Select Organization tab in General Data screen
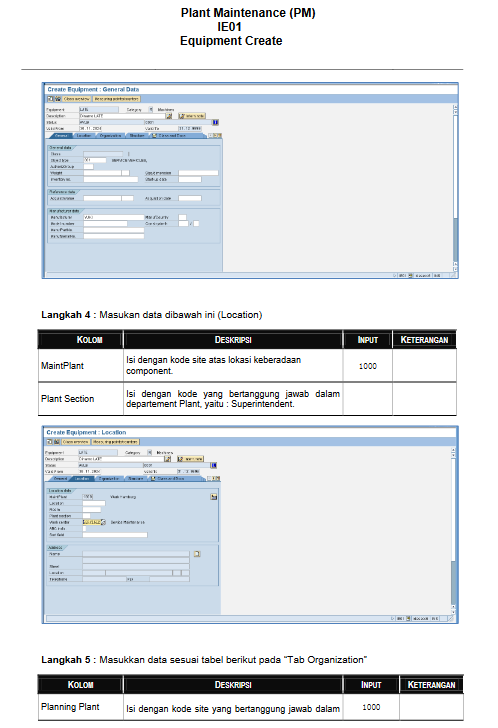Image resolution: width=498 pixels, height=728 pixels. 110,136
